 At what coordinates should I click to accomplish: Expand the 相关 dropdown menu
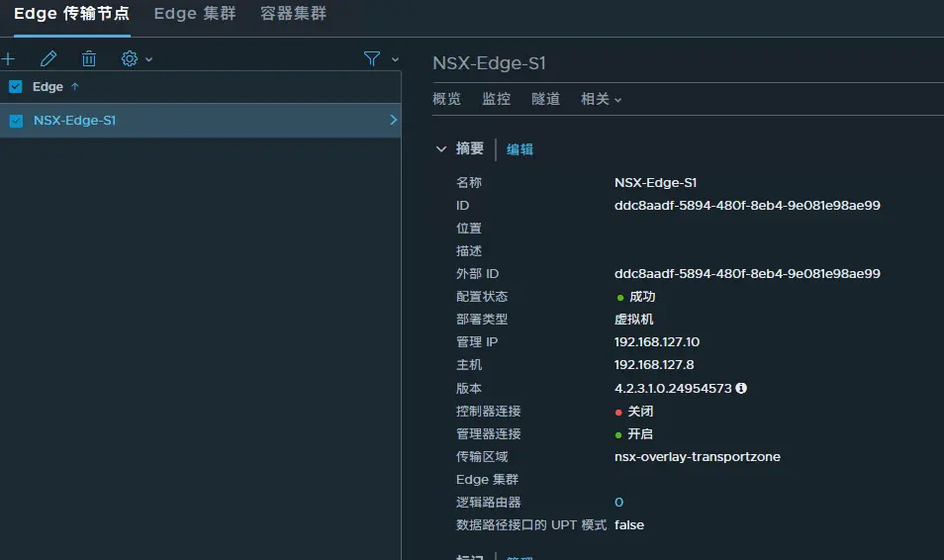[x=601, y=99]
